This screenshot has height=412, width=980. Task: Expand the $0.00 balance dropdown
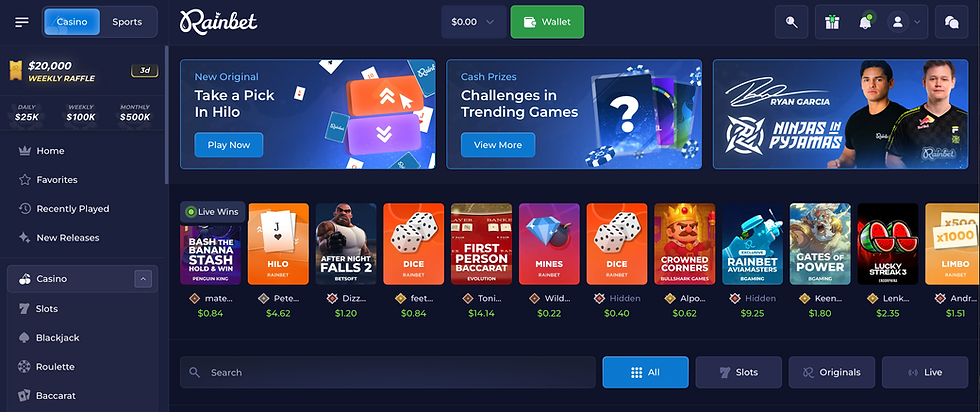(473, 22)
